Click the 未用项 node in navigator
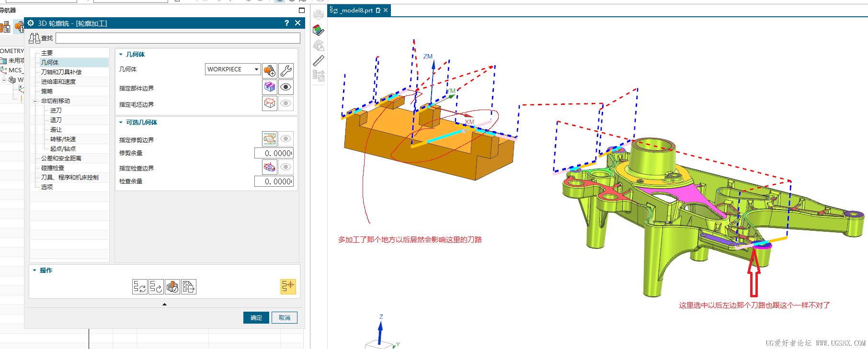Viewport: 868px width, 349px height. (x=12, y=61)
